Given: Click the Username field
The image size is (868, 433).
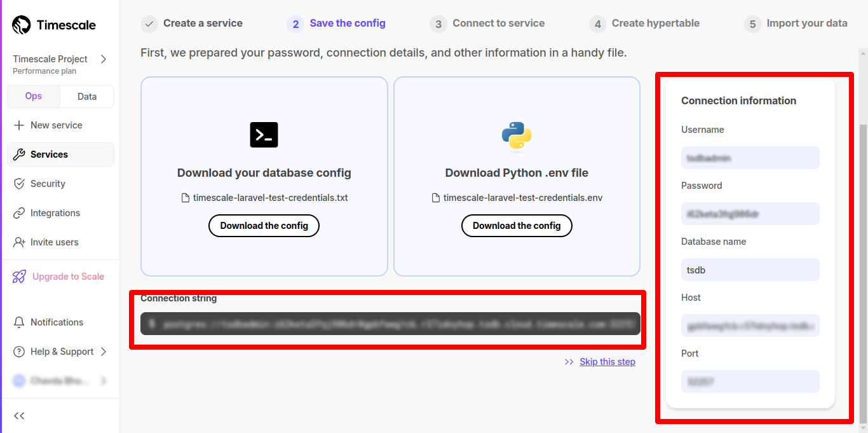Looking at the screenshot, I should pyautogui.click(x=750, y=158).
